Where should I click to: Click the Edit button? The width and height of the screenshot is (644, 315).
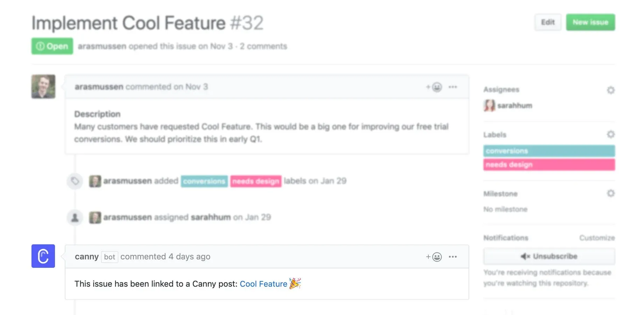[x=547, y=22]
